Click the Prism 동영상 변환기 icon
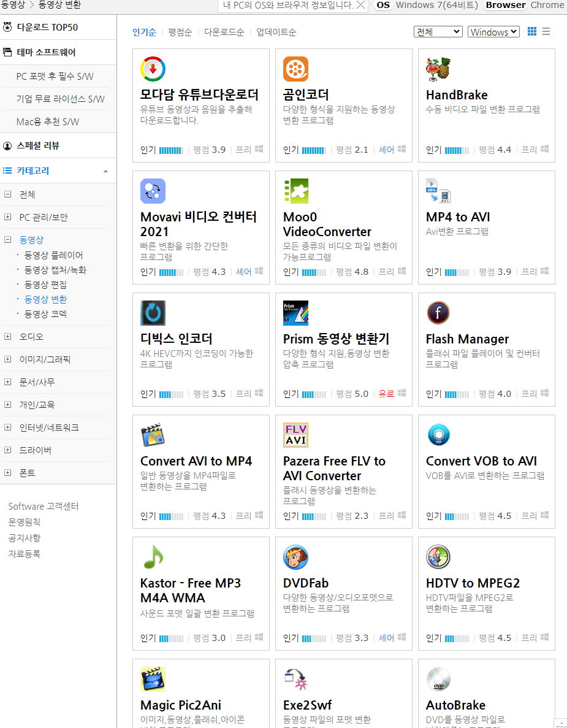Viewport: 567px width, 728px height. (x=295, y=313)
